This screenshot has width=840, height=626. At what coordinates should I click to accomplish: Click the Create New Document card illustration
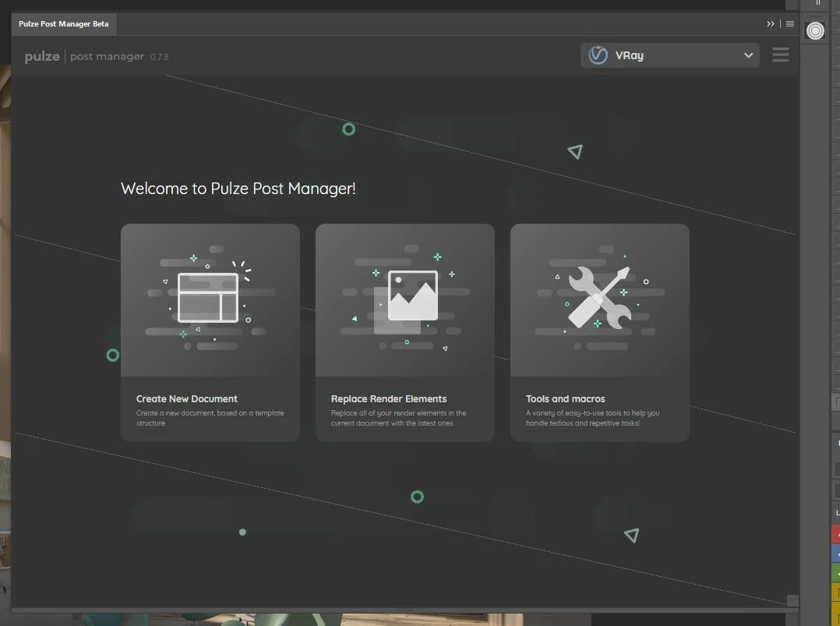click(x=210, y=300)
